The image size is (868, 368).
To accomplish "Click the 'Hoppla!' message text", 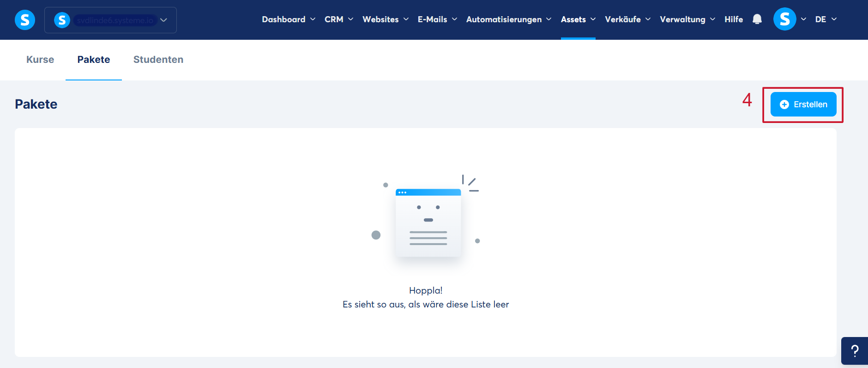I will tap(426, 290).
